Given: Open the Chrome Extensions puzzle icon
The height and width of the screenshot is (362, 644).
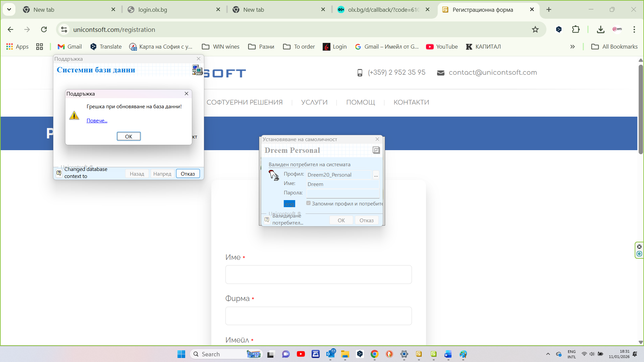Looking at the screenshot, I should click(576, 29).
